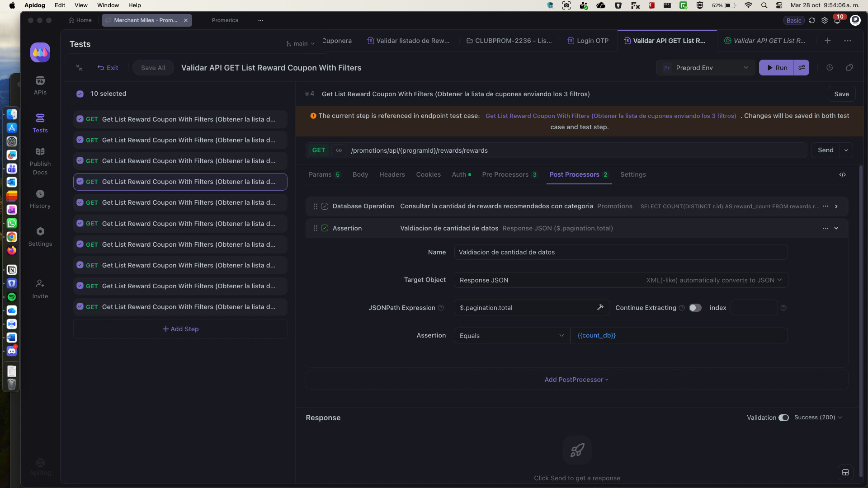
Task: Toggle the Continue Extracting switch
Action: tap(695, 308)
